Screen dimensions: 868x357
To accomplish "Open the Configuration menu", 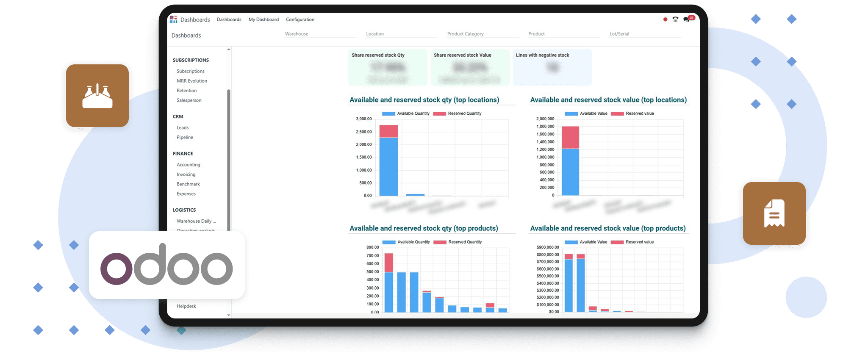I will tap(300, 19).
